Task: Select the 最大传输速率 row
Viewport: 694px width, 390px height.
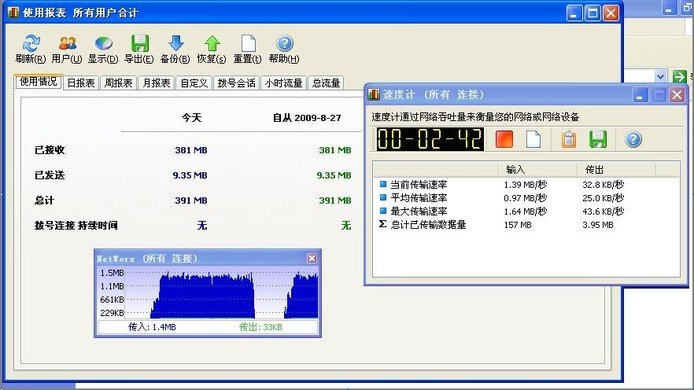Action: click(527, 211)
